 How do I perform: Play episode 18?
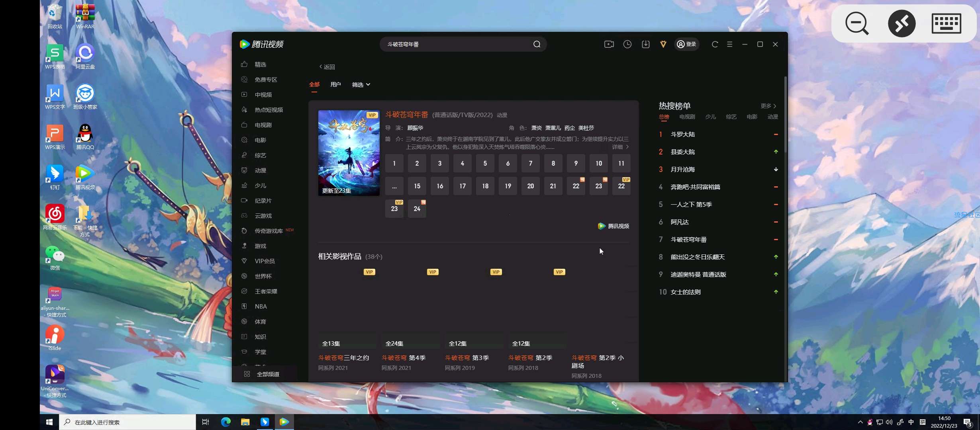[485, 186]
